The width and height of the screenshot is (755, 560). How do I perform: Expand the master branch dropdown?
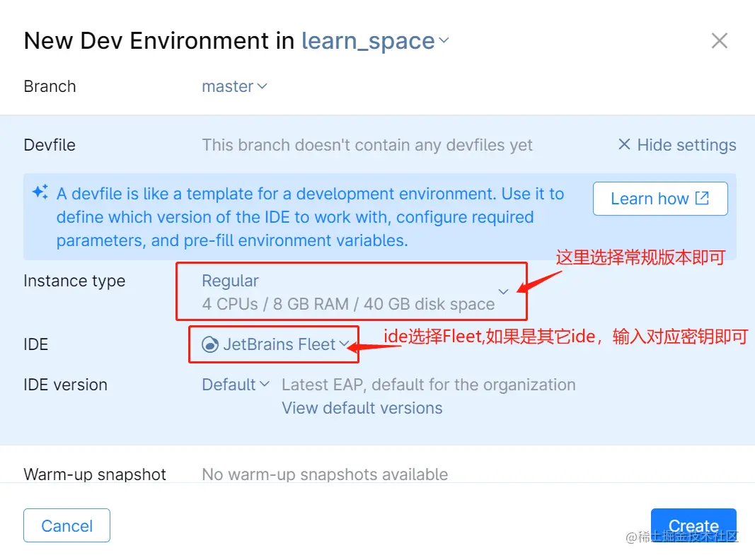click(234, 86)
